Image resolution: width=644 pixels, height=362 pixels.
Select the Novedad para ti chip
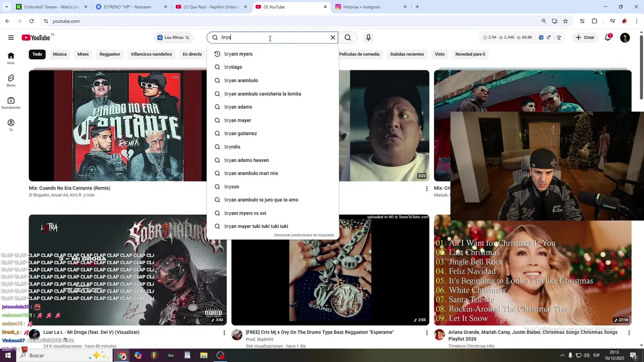[470, 54]
